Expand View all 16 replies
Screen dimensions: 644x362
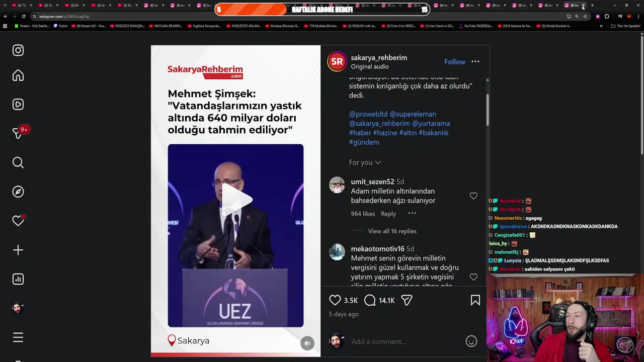pos(392,231)
